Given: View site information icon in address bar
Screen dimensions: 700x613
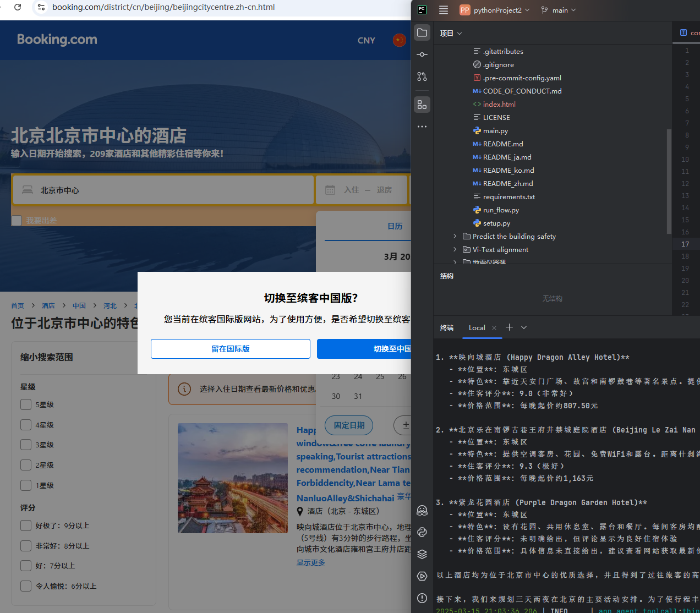Looking at the screenshot, I should pyautogui.click(x=41, y=7).
